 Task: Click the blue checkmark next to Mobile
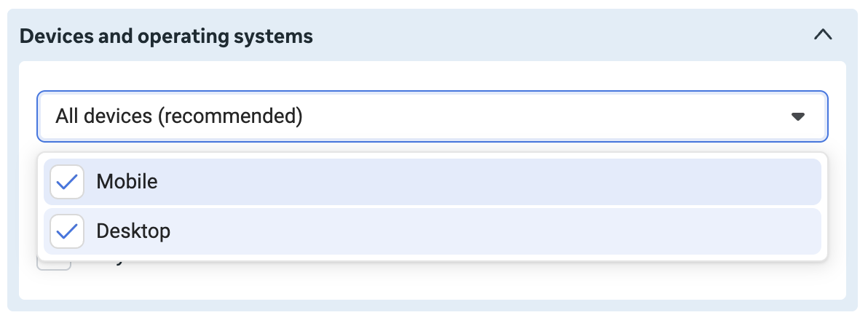[x=67, y=182]
